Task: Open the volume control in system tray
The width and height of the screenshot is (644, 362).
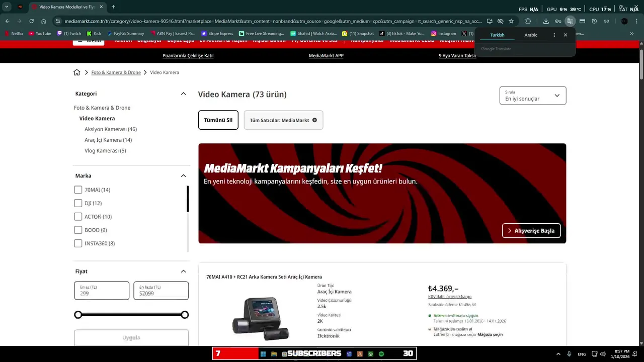Action: [x=603, y=354]
